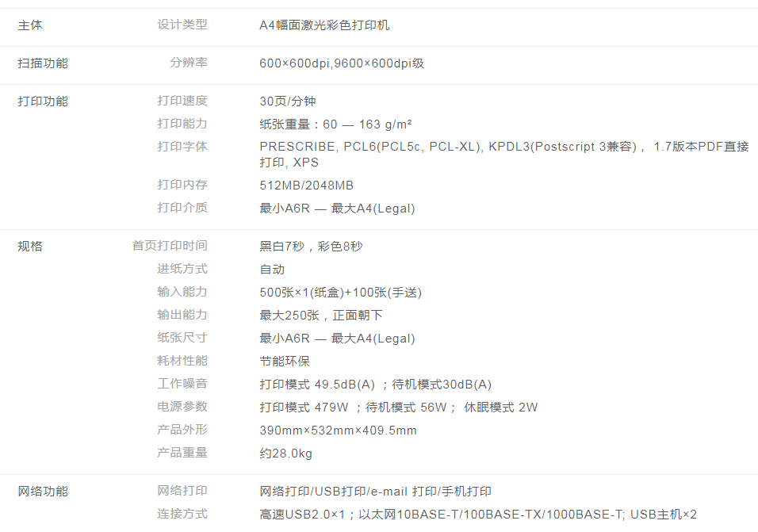
Task: Click the 打印速度 label
Action: 182,101
